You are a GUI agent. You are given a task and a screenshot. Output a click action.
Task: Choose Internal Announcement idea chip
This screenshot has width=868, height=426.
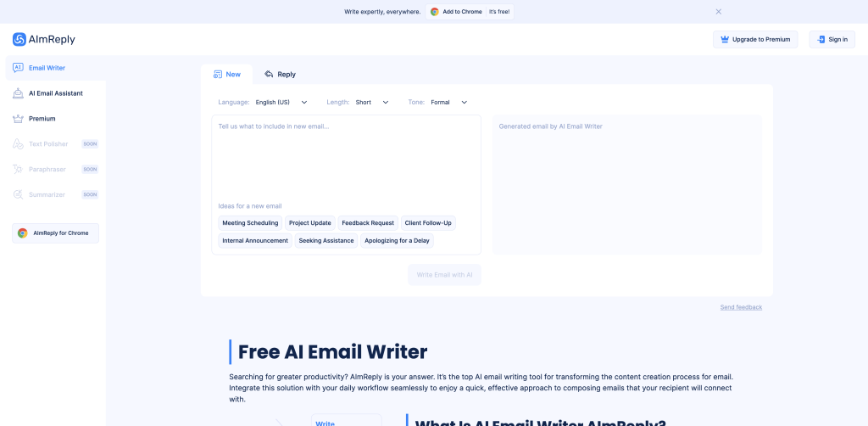click(255, 241)
